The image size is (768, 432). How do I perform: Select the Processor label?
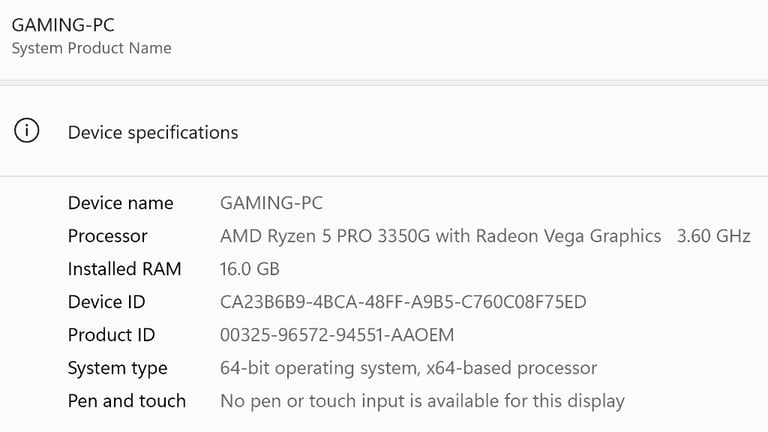(107, 236)
